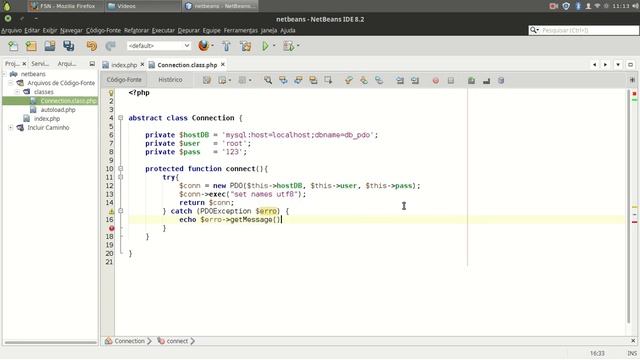This screenshot has width=640, height=360.
Task: Fold the try code block
Action: coord(121,177)
